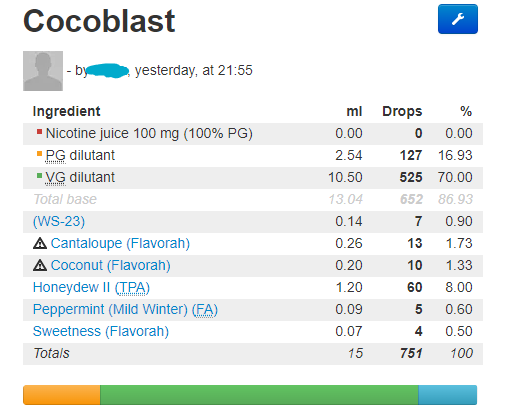This screenshot has height=417, width=519.
Task: Click the green VG segment of ratio bar
Action: pyautogui.click(x=259, y=395)
